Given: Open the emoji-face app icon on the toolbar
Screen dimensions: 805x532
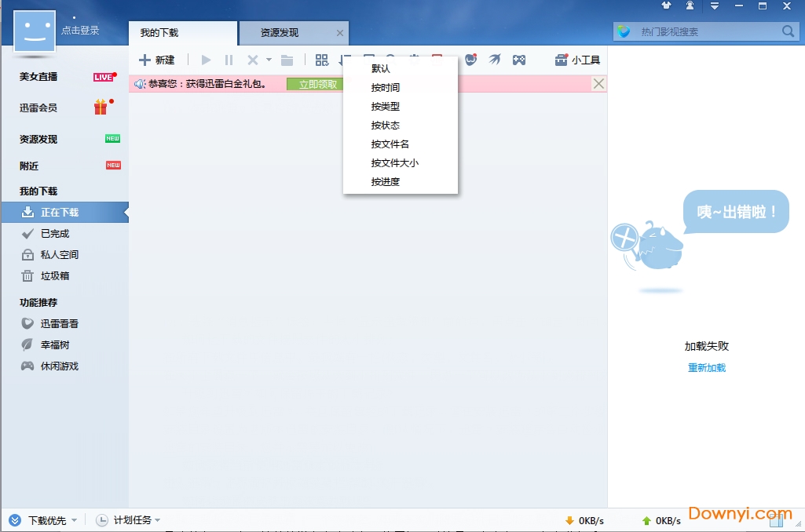Looking at the screenshot, I should coord(470,58).
